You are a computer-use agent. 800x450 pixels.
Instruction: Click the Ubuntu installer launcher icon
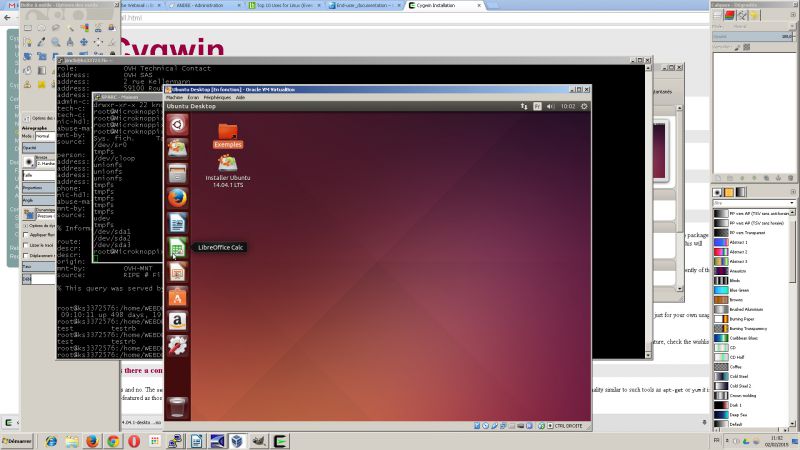pos(178,148)
